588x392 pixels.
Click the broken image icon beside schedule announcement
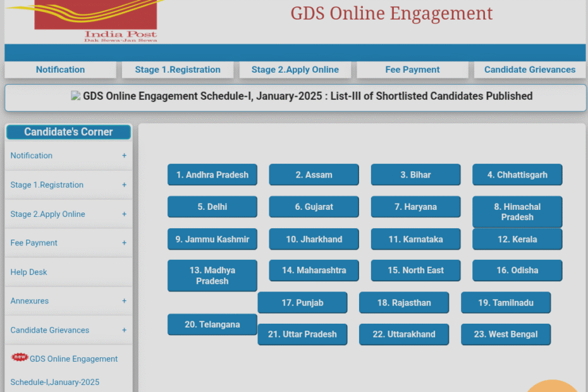(x=75, y=95)
